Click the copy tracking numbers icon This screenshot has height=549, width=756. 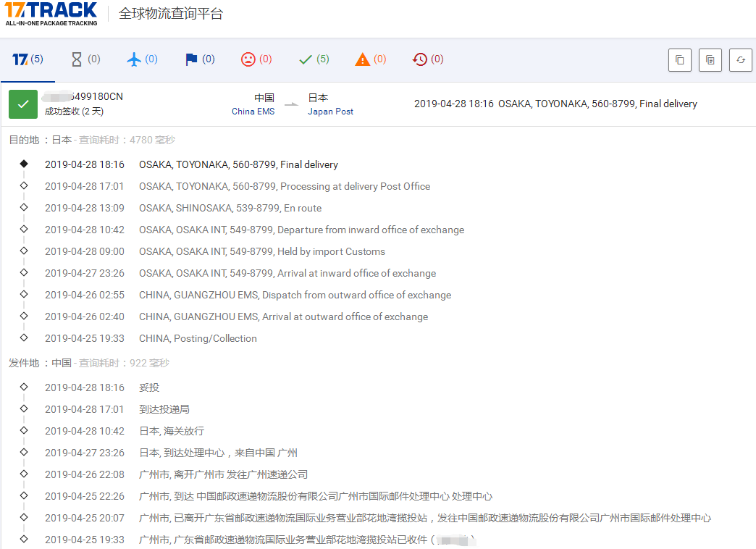[679, 60]
